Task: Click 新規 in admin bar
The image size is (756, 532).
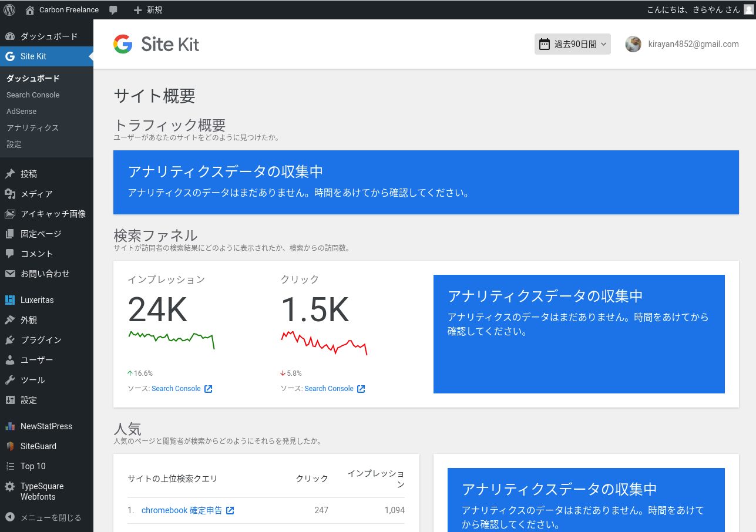Action: coord(154,10)
